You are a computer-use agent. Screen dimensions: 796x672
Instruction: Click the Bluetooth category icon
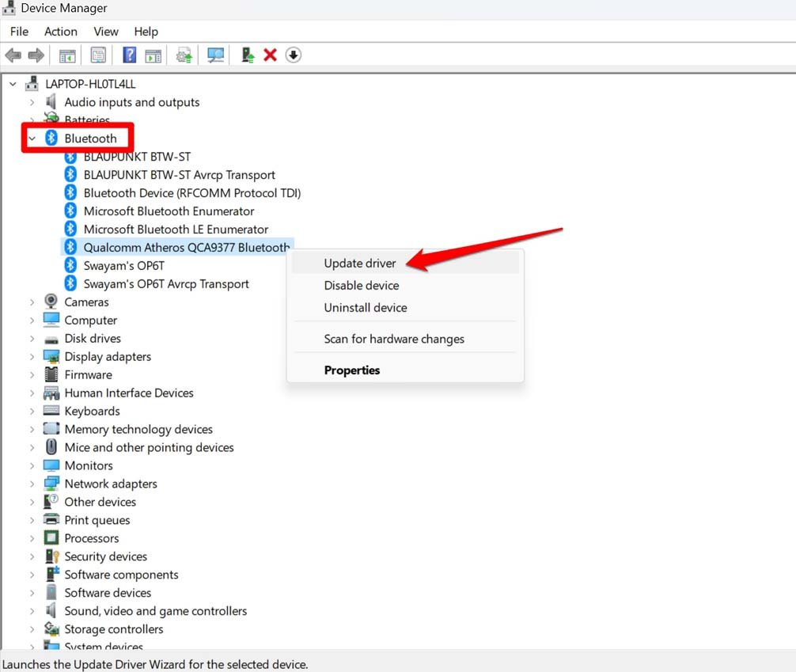coord(51,138)
